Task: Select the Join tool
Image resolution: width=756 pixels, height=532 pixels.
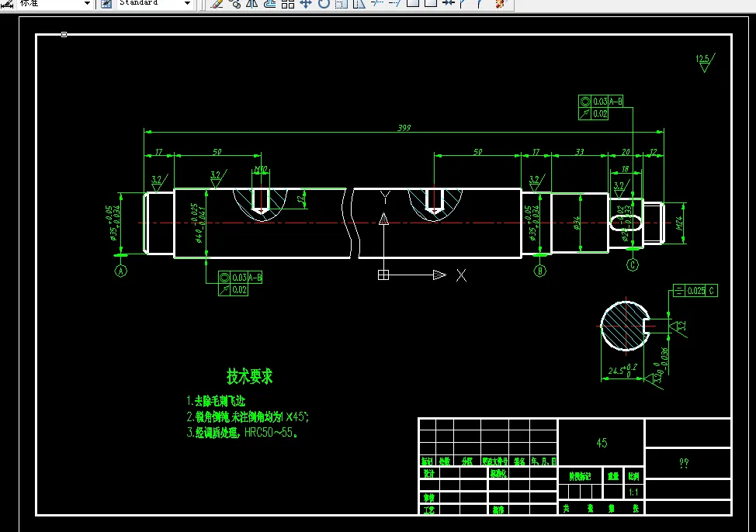Action: 449,4
